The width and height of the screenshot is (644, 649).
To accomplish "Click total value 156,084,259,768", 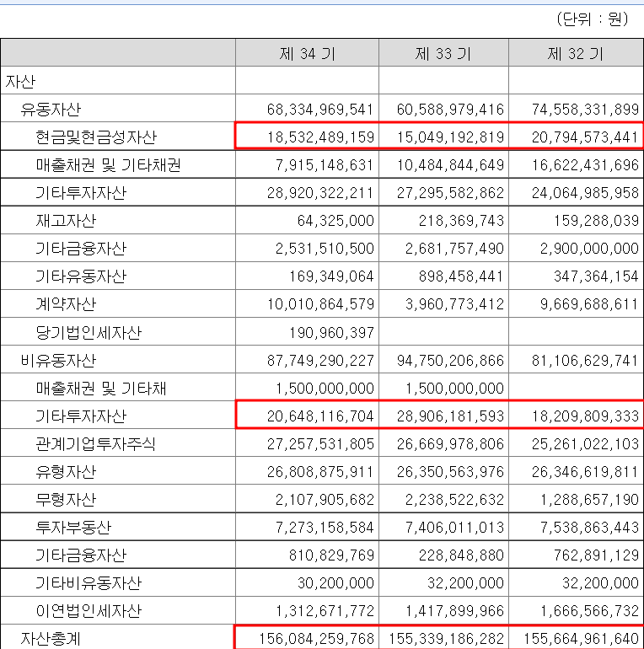I will [x=317, y=639].
